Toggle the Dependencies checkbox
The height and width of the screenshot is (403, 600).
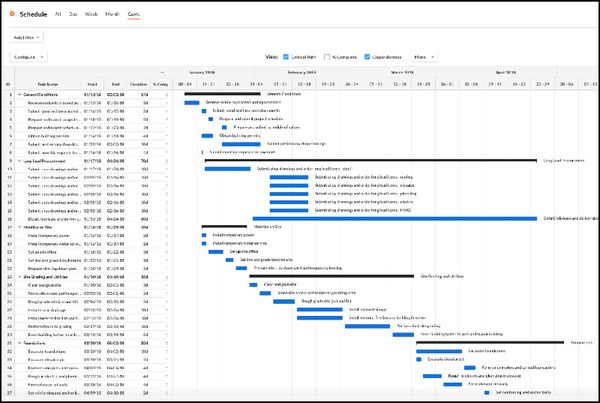click(367, 57)
